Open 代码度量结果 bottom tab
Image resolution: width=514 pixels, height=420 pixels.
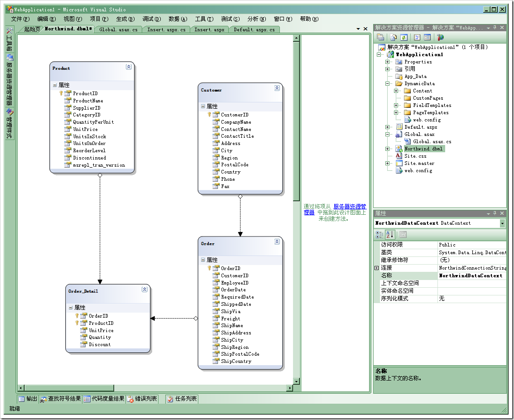pos(104,399)
